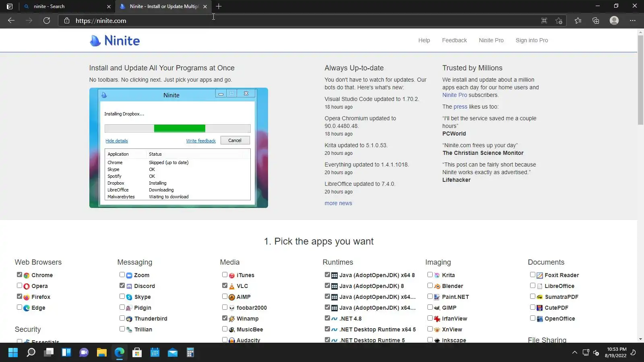Open the Help page

tap(424, 41)
